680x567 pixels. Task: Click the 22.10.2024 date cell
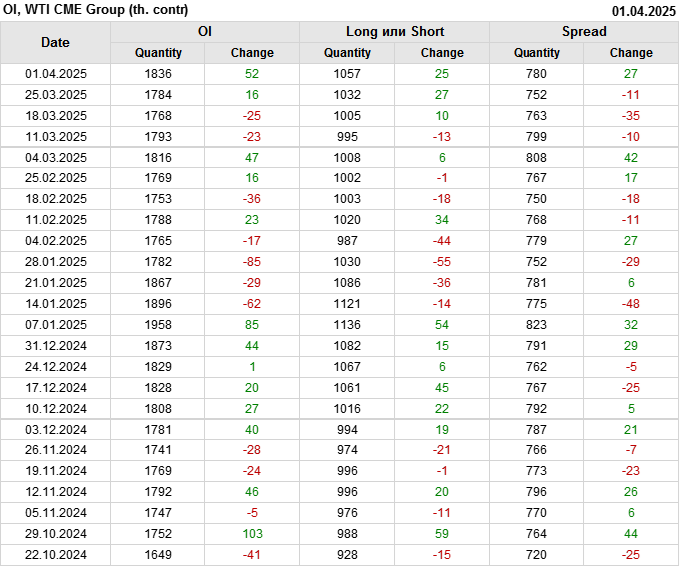click(56, 555)
